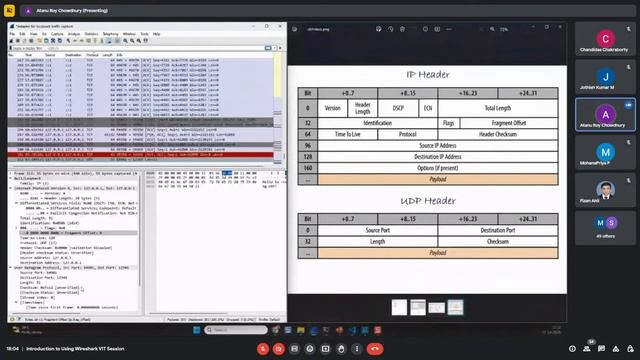Zoom in the Wireshark packet text

pyautogui.click(x=125, y=41)
